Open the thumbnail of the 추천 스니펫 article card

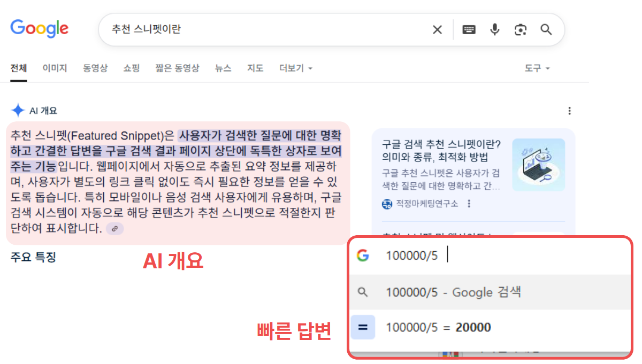click(539, 165)
